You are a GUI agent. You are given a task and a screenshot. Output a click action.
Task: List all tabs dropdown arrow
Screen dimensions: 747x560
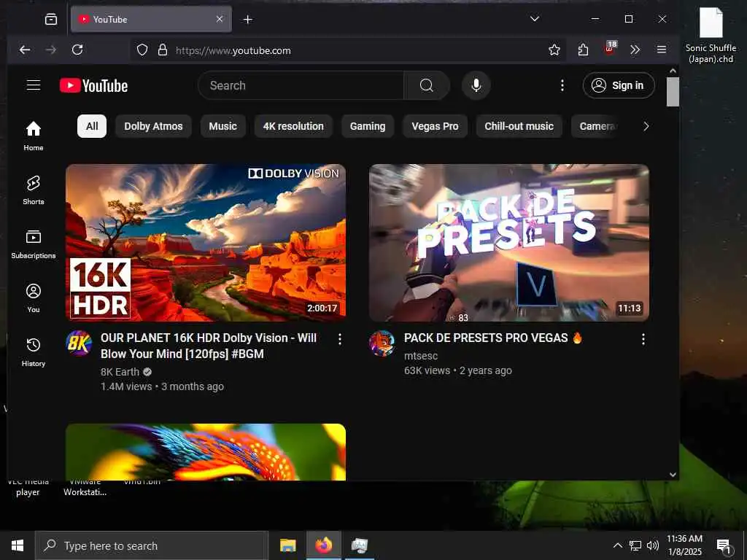click(x=535, y=18)
